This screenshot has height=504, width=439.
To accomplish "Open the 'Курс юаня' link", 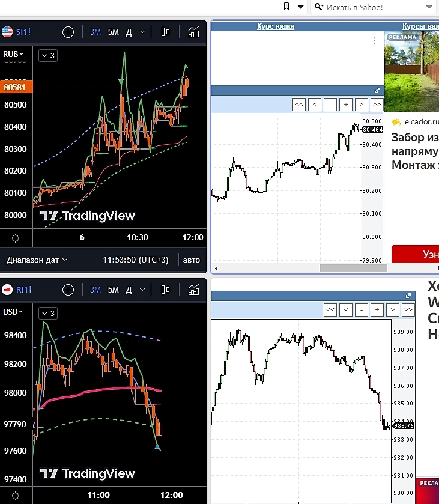I will tap(276, 26).
